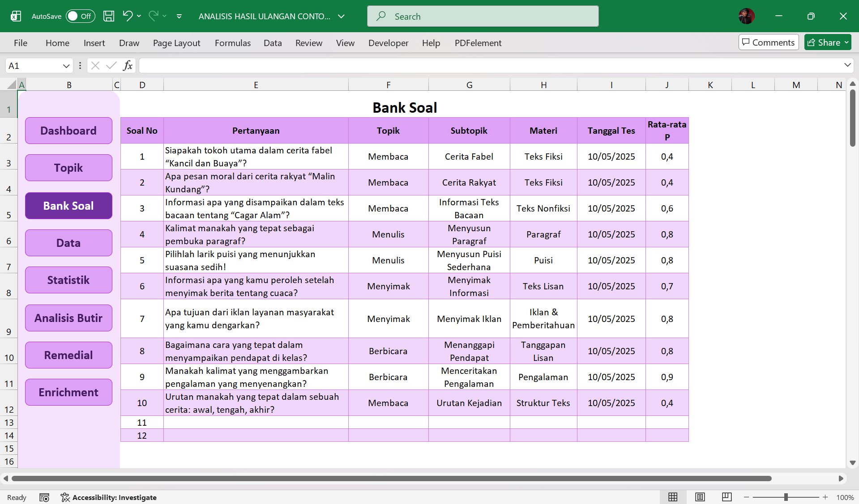Open the Data sidebar button
Image resolution: width=859 pixels, height=504 pixels.
[x=68, y=243]
